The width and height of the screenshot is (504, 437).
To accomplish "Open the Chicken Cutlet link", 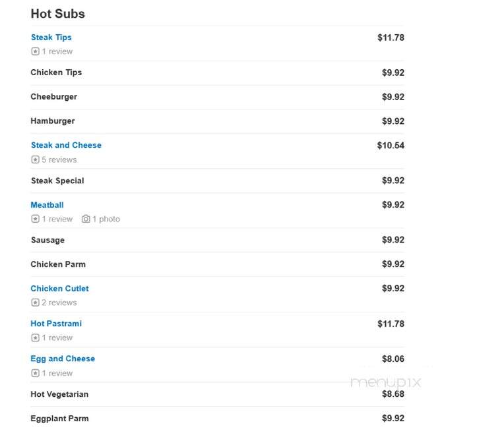I will click(x=59, y=288).
